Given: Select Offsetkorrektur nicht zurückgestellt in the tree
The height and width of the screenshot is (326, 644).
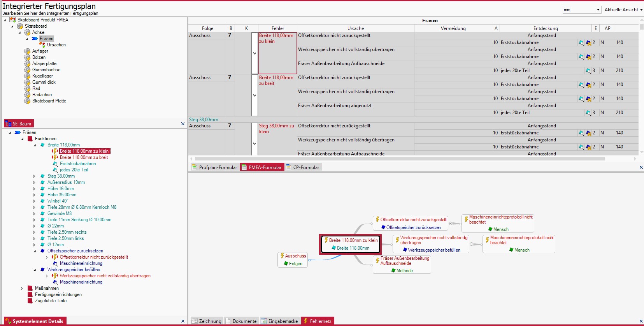Looking at the screenshot, I should [x=94, y=257].
